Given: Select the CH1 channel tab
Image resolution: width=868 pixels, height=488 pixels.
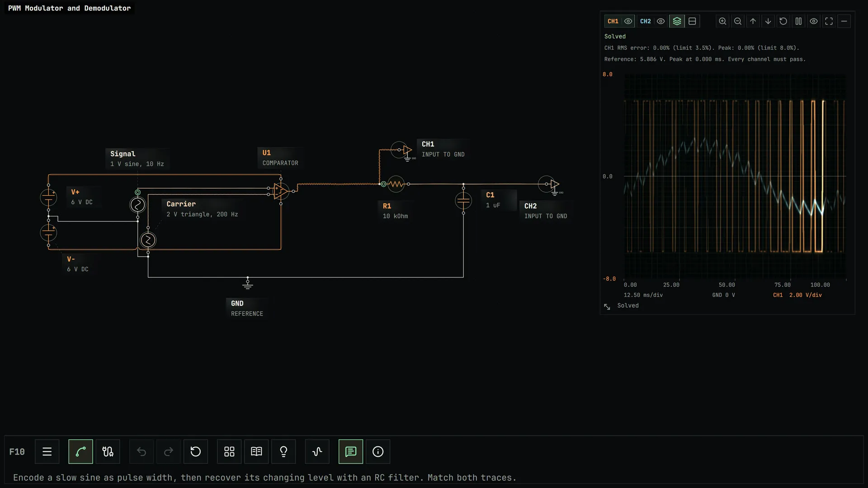Looking at the screenshot, I should point(613,21).
